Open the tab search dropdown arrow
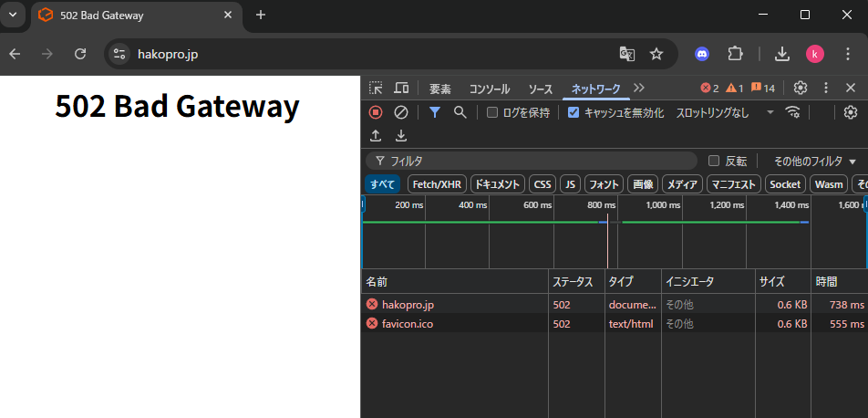 13,15
